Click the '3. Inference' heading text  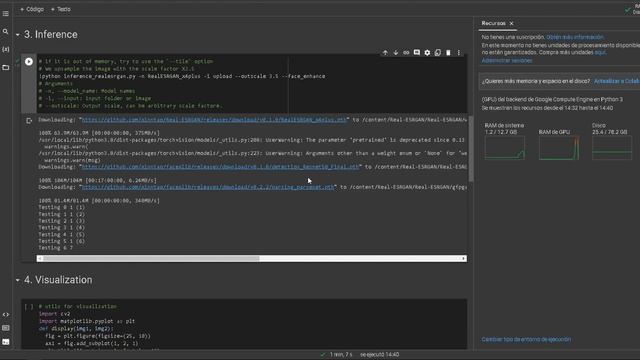(x=51, y=35)
